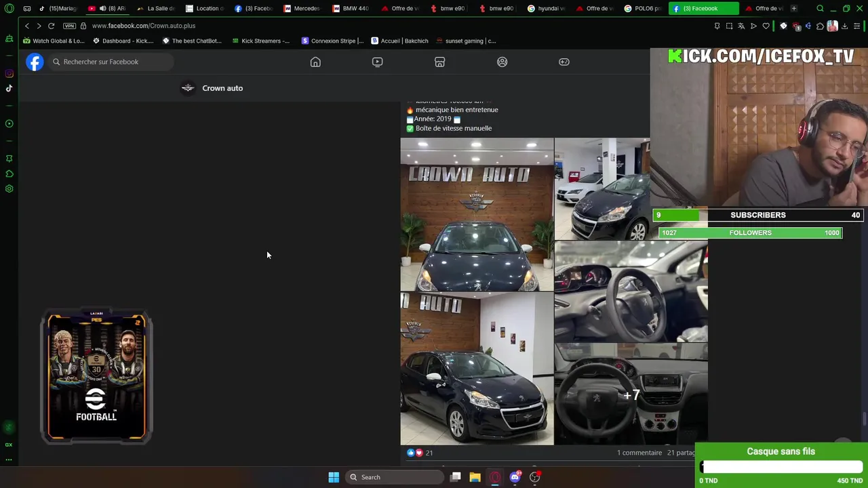This screenshot has width=868, height=488.
Task: Click the translate page icon
Action: click(x=741, y=26)
